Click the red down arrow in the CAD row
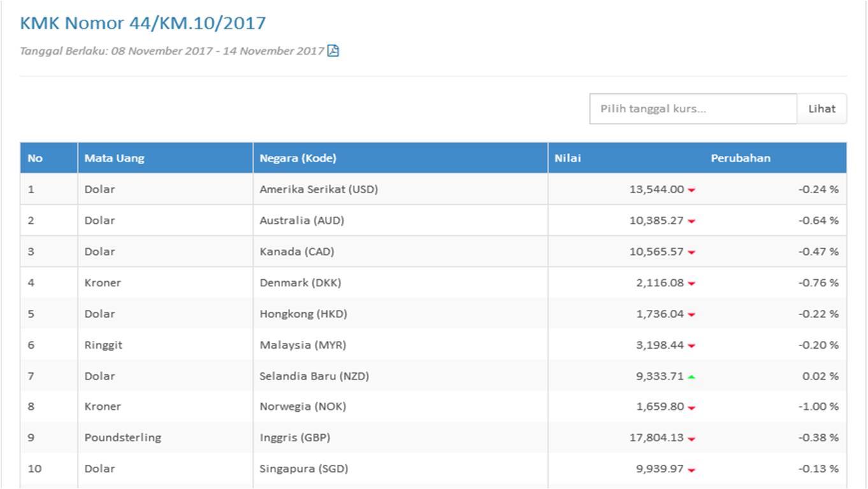 (x=691, y=252)
